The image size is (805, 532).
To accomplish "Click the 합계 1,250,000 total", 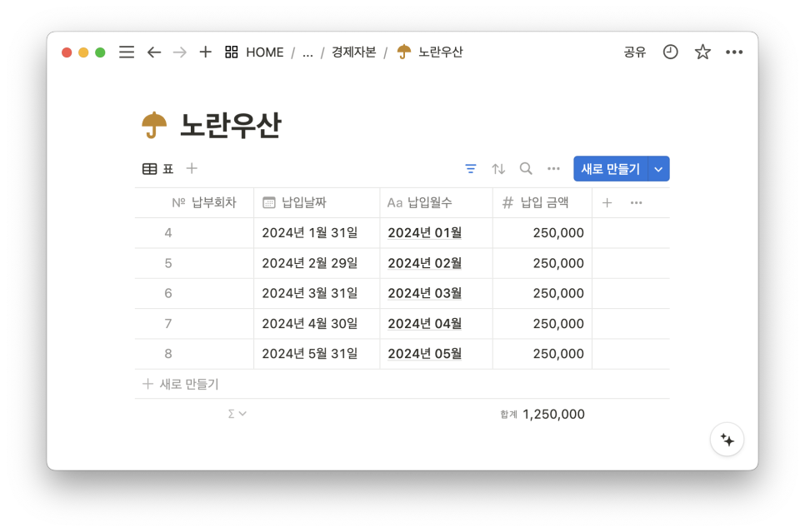I will pos(542,414).
